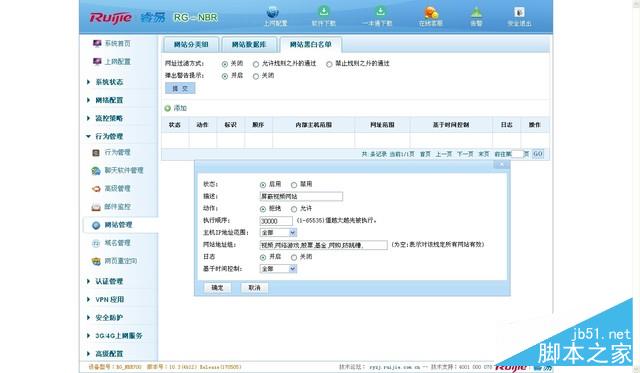Click the 内部主机范围 column header
This screenshot has width=640, height=373.
tap(313, 125)
